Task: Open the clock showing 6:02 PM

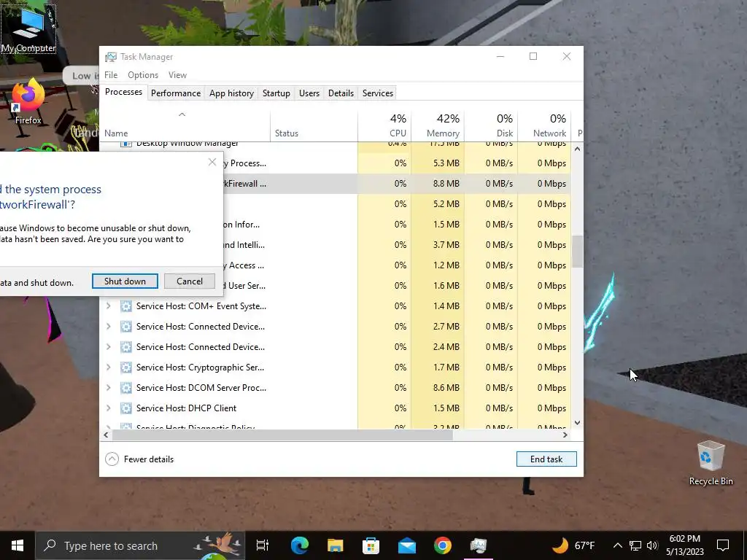Action: coord(684,545)
